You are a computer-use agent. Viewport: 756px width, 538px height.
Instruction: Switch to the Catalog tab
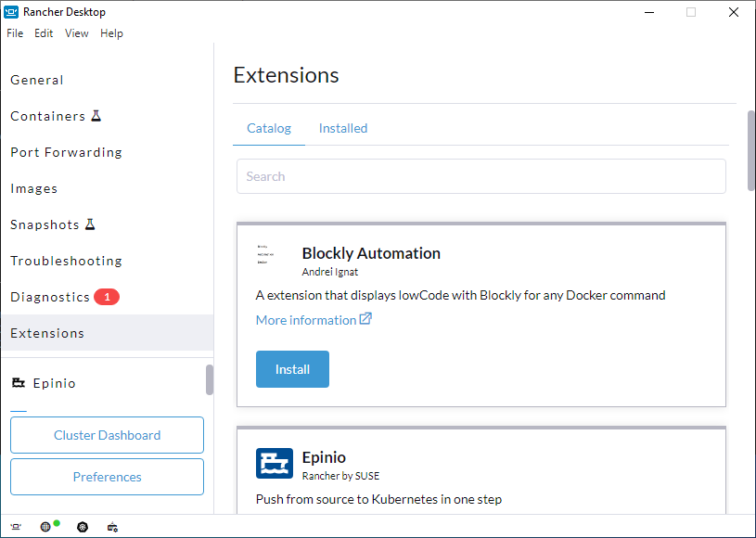(x=269, y=128)
